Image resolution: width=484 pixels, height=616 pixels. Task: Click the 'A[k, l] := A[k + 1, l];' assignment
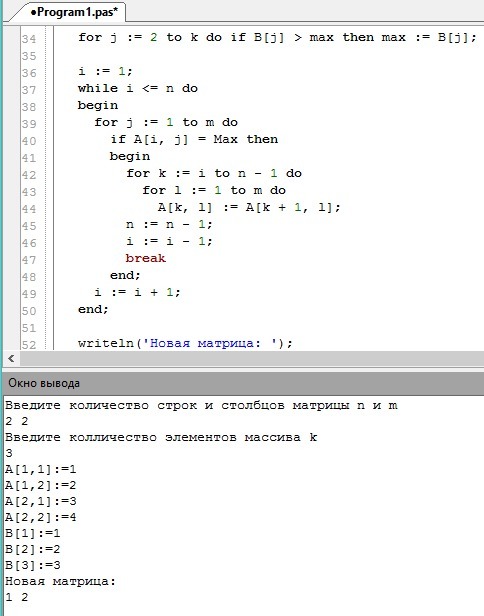click(249, 207)
